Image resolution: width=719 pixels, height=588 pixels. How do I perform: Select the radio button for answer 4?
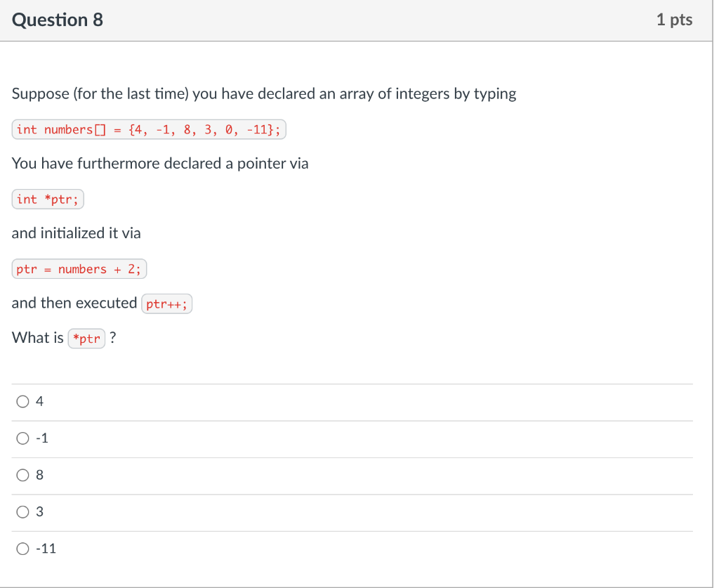tap(22, 402)
